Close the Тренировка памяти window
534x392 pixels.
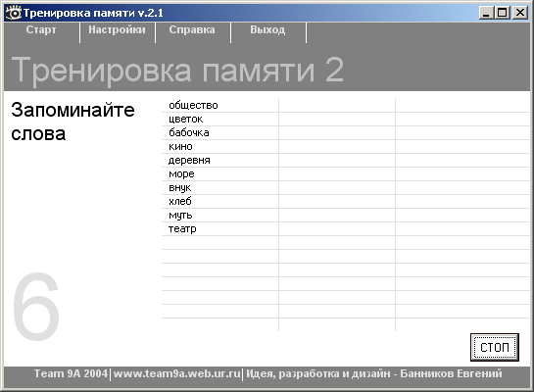[x=520, y=13]
